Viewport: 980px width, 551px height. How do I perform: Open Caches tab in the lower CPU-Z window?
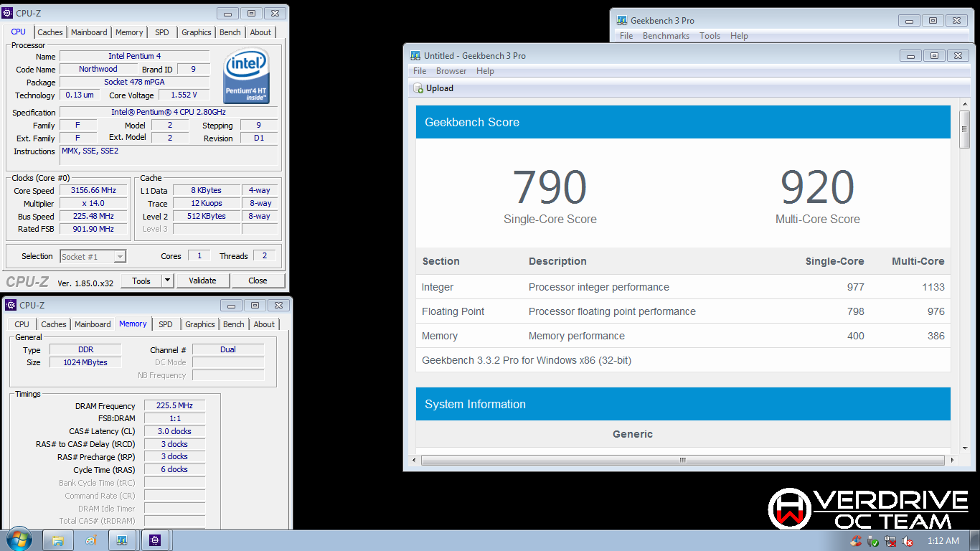click(x=54, y=324)
